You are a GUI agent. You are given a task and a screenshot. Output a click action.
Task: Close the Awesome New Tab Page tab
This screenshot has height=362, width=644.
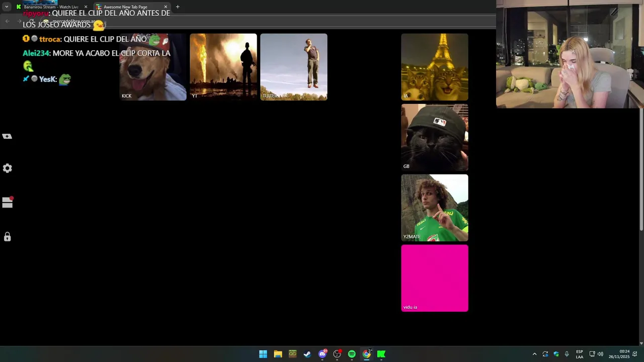click(166, 7)
